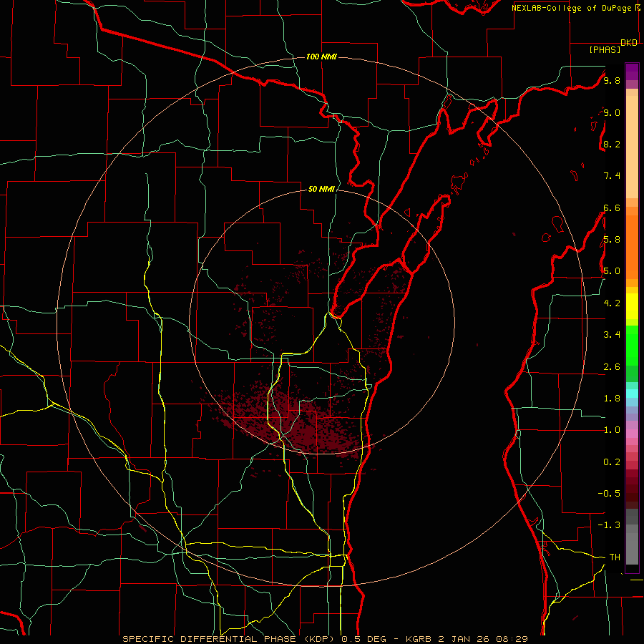Click the "100 NMI" range ring label

point(321,57)
